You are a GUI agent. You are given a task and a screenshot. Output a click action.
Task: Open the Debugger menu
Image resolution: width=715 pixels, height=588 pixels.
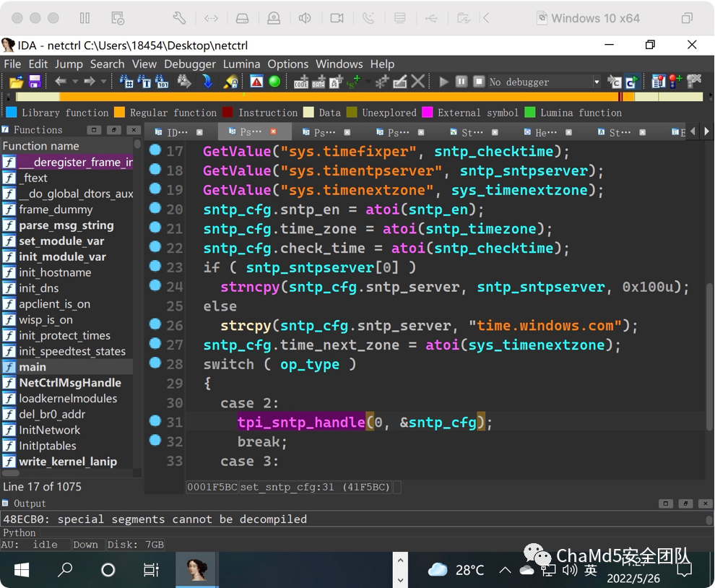pos(190,64)
